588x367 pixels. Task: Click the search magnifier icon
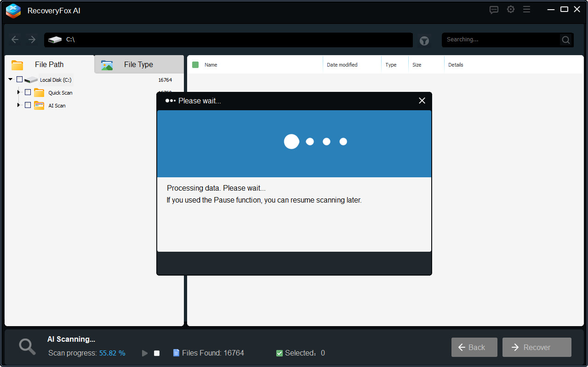pyautogui.click(x=566, y=40)
